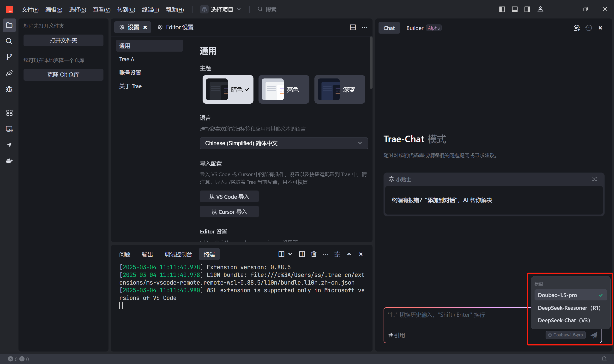Switch to the Builder tab
The height and width of the screenshot is (364, 614).
click(x=415, y=28)
